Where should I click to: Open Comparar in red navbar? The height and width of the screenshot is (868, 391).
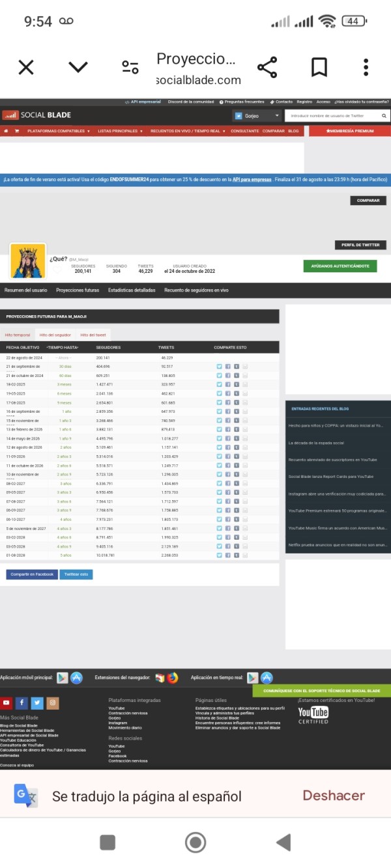[x=274, y=131]
